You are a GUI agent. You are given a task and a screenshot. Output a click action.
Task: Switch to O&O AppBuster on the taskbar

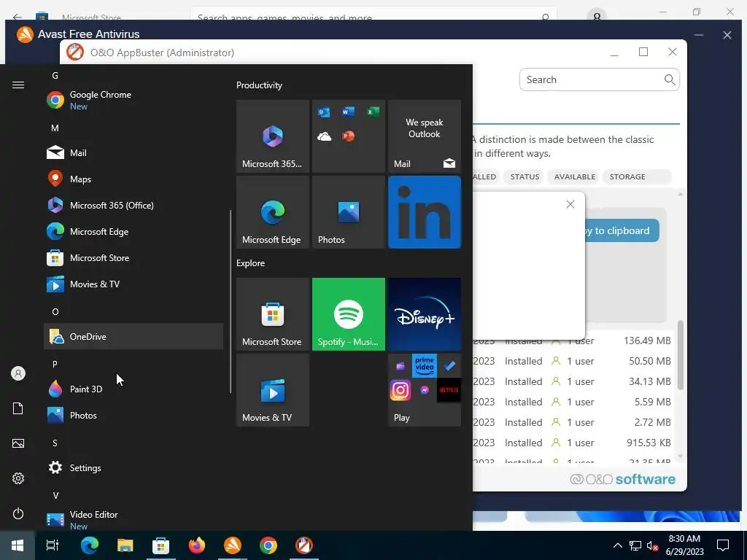coord(304,545)
